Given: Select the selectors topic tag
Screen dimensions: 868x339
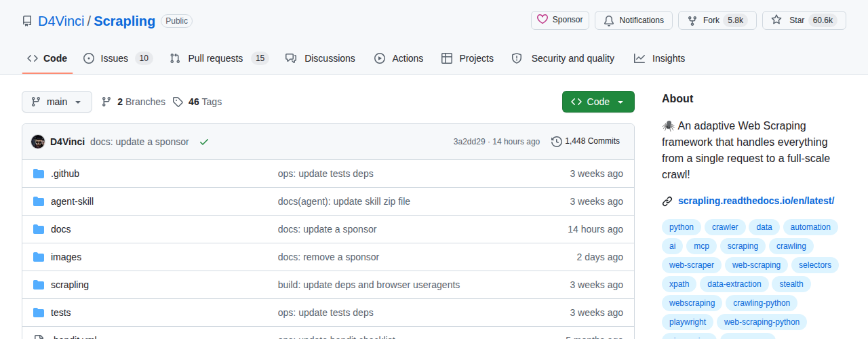Looking at the screenshot, I should coord(815,265).
